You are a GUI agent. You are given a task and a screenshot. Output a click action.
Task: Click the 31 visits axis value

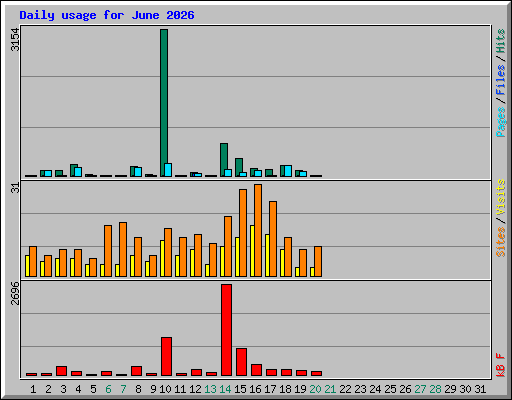(15, 188)
